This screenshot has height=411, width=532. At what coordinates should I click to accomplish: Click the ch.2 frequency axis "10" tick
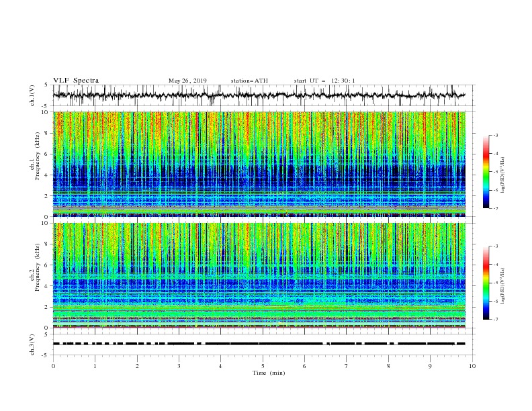[x=45, y=223]
